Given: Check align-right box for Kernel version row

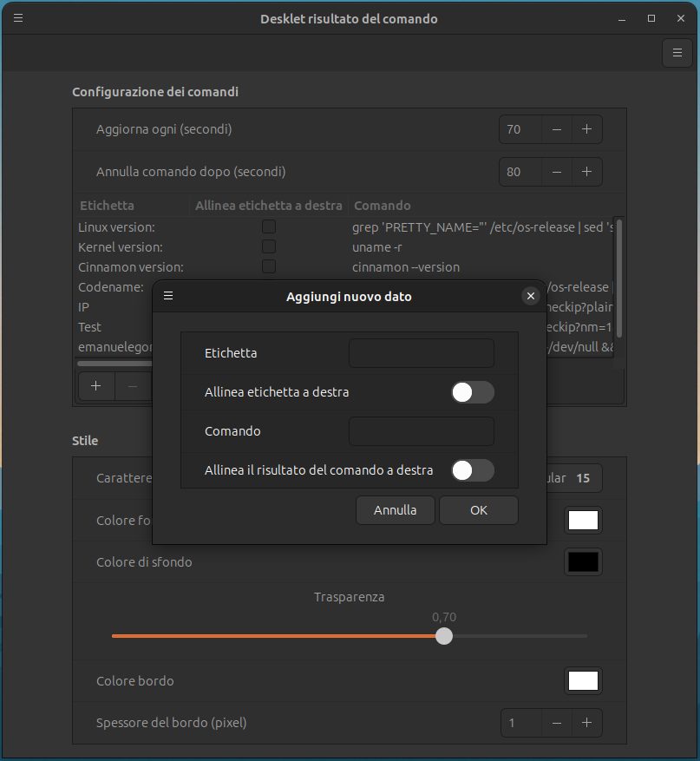Looking at the screenshot, I should pyautogui.click(x=269, y=246).
